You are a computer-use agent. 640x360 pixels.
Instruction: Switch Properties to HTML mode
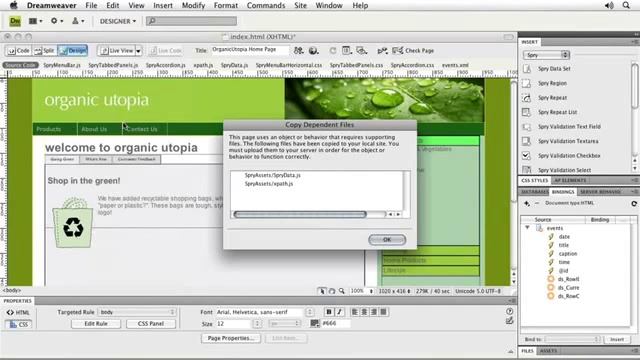(18, 313)
